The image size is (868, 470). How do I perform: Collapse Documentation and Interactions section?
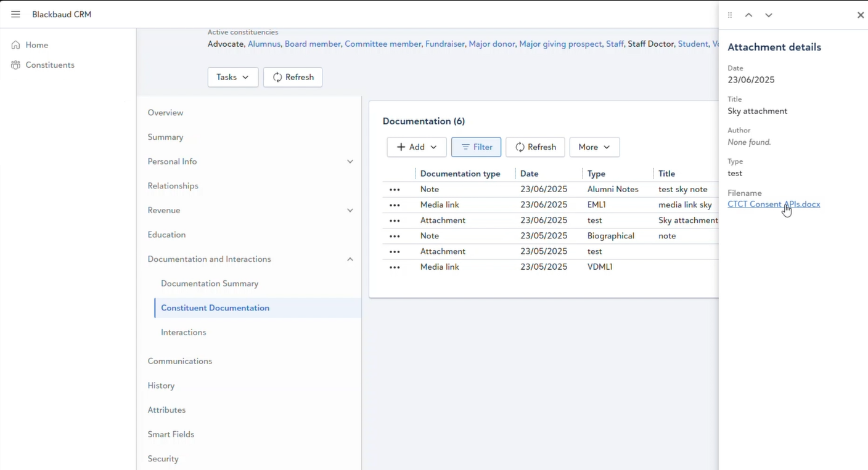point(350,259)
